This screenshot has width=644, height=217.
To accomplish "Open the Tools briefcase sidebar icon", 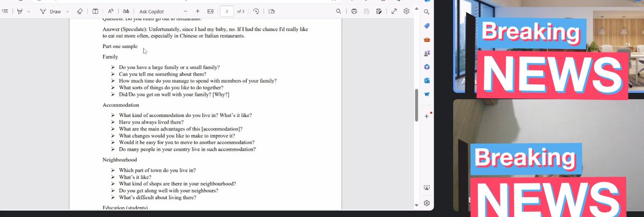I will point(427,40).
